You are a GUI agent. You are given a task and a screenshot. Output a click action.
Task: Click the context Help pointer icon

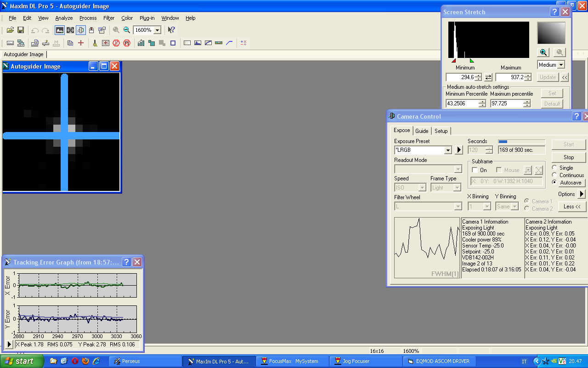171,30
